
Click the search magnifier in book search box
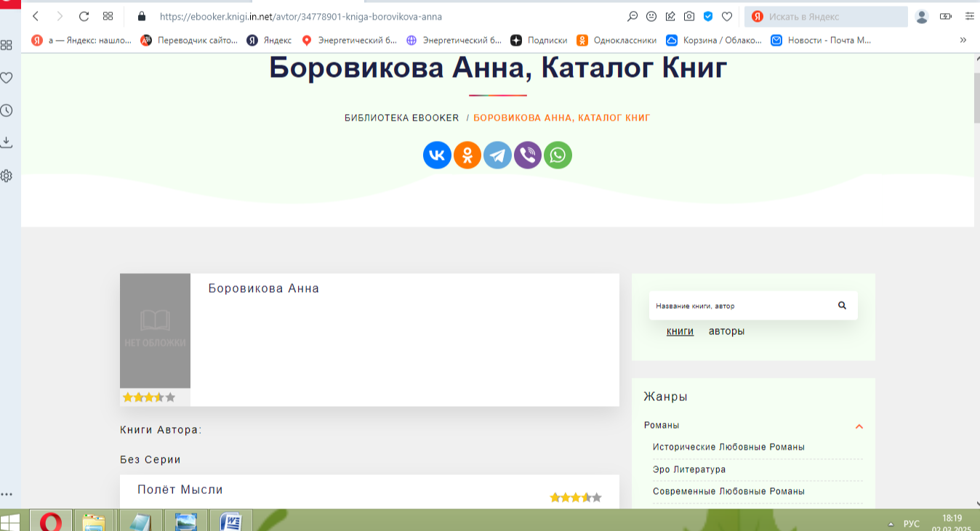(x=842, y=305)
